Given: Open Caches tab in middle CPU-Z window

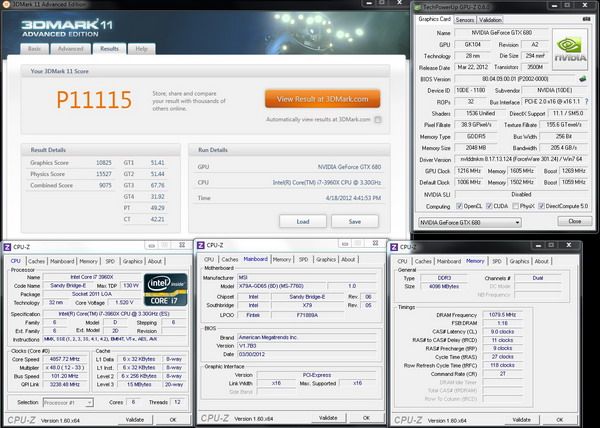Looking at the screenshot, I should coord(230,259).
